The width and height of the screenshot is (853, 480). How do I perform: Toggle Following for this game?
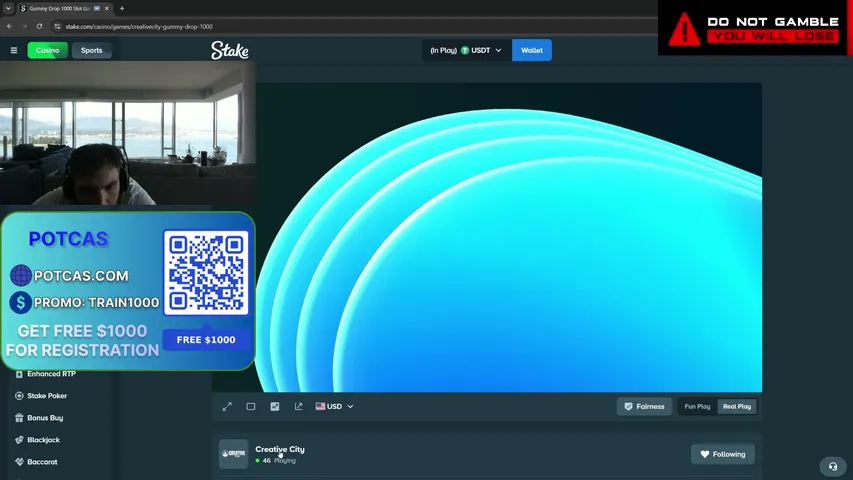722,454
